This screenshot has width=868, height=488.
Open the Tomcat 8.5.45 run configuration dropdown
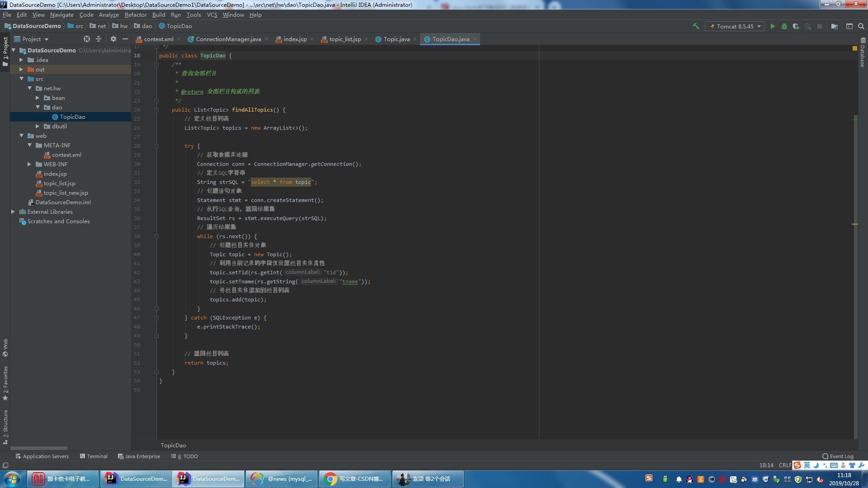[735, 26]
